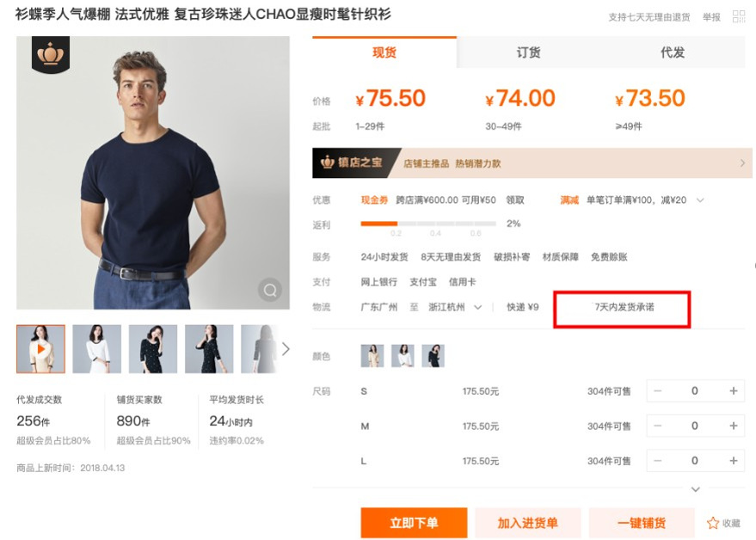Select the first color swatch
The height and width of the screenshot is (540, 756).
372,356
